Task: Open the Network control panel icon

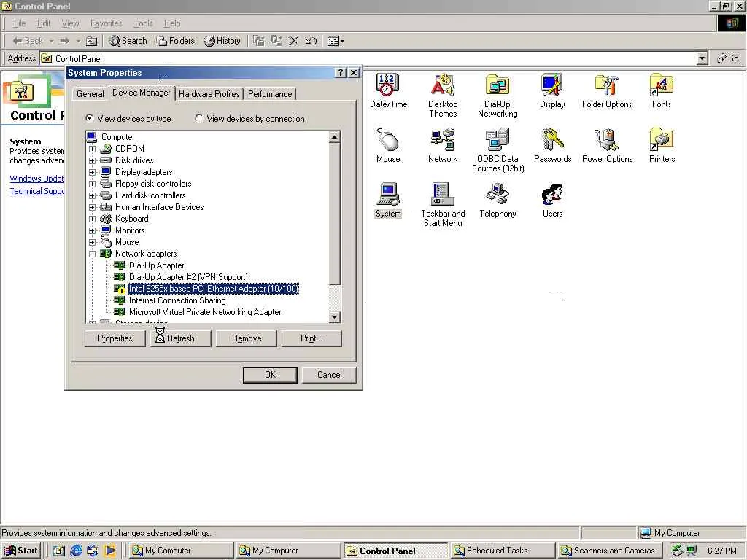Action: click(x=443, y=146)
